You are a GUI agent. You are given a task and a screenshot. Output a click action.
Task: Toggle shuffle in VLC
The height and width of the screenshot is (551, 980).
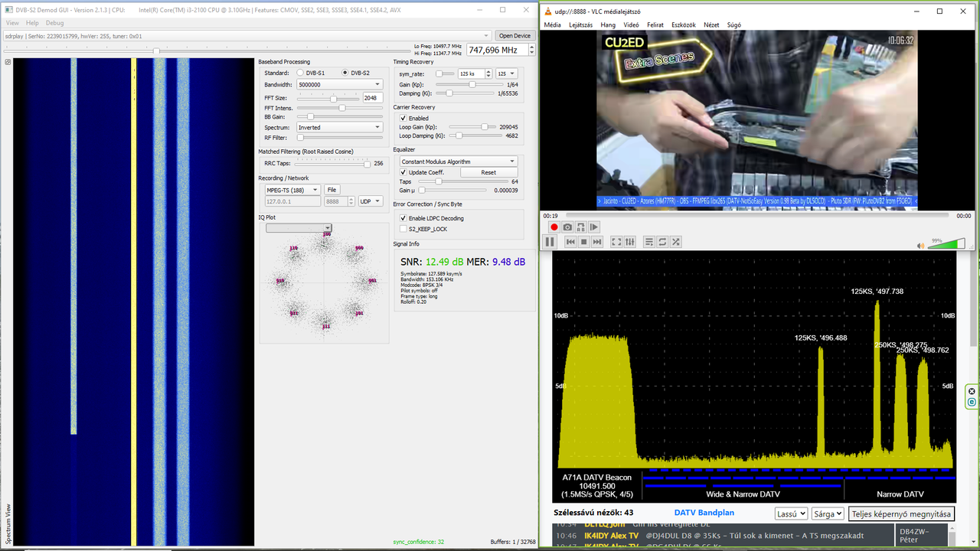[x=676, y=242]
